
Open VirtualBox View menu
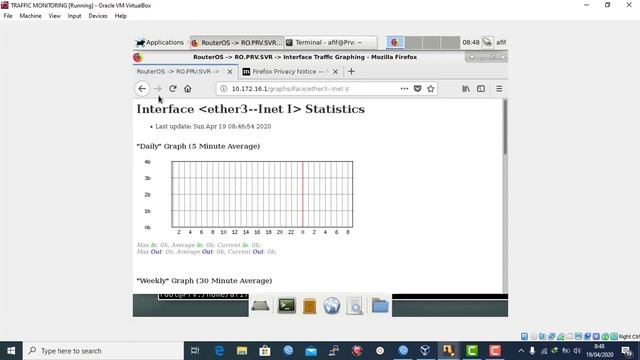point(54,16)
